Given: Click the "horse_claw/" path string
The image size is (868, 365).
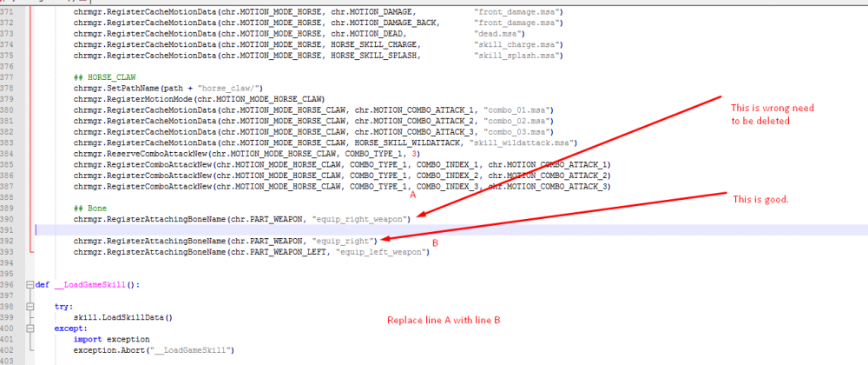Looking at the screenshot, I should coord(227,89).
